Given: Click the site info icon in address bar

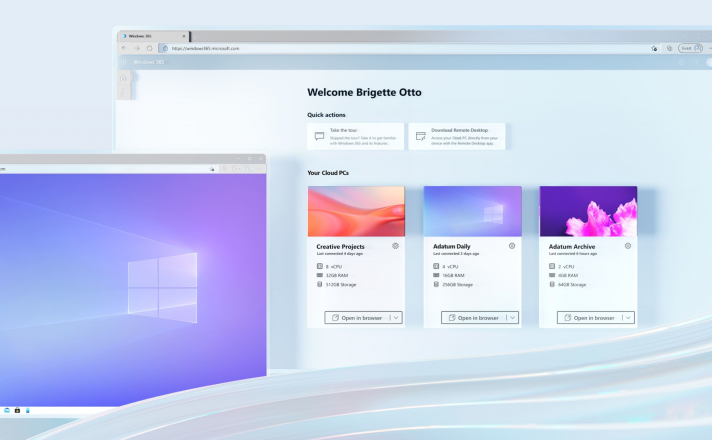Looking at the screenshot, I should pyautogui.click(x=165, y=48).
